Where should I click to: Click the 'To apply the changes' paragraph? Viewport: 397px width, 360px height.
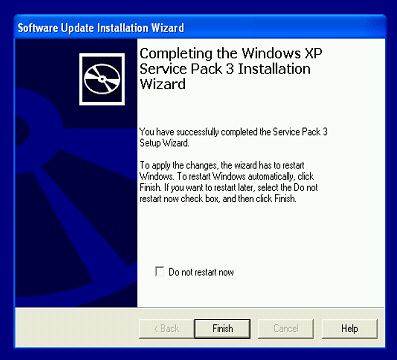[x=229, y=182]
